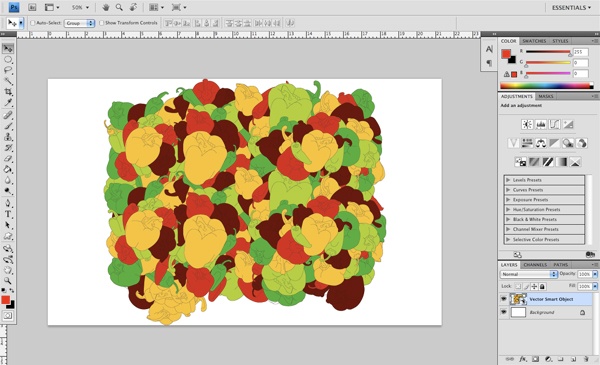Screen dimensions: 600x365
Task: Click the foreground color in Color panel
Action: point(506,54)
